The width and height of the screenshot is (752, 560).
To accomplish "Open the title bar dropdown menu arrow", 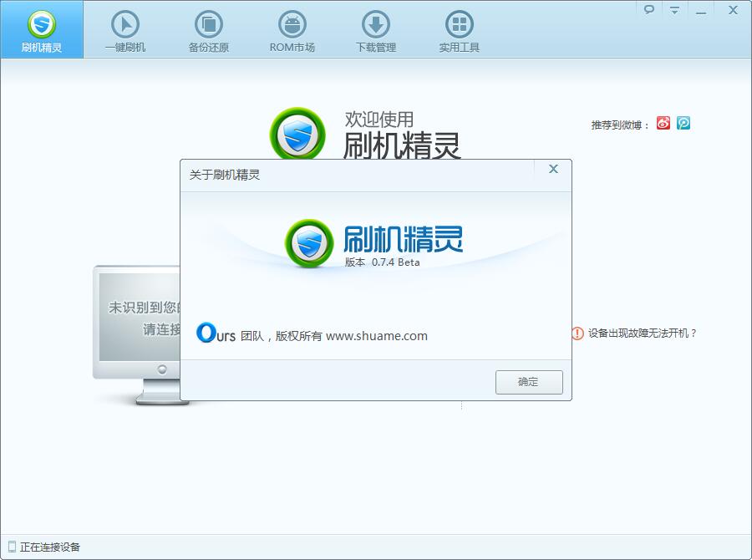I will click(x=674, y=9).
